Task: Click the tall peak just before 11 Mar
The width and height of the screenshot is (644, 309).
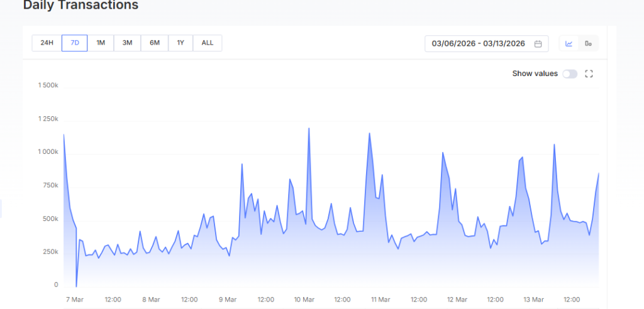Action: [x=369, y=133]
